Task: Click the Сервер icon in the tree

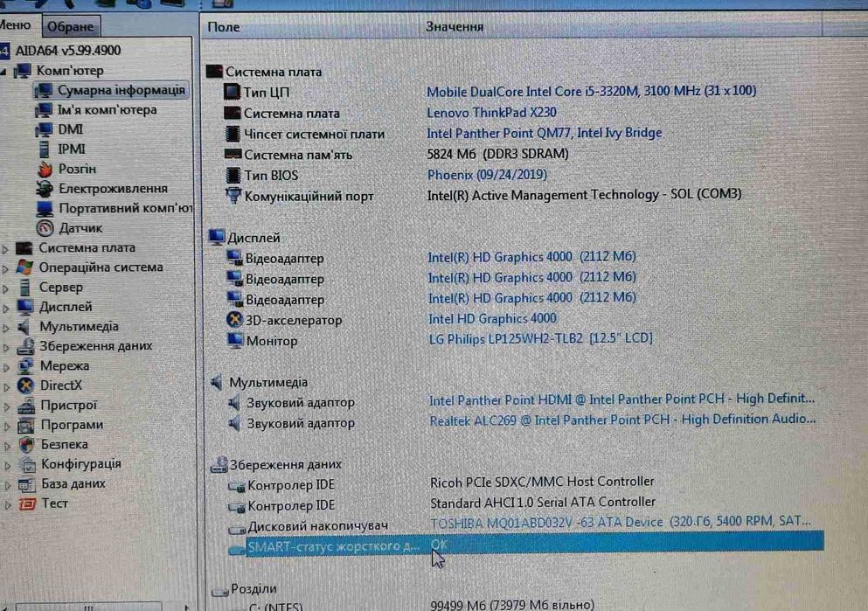Action: (x=24, y=288)
